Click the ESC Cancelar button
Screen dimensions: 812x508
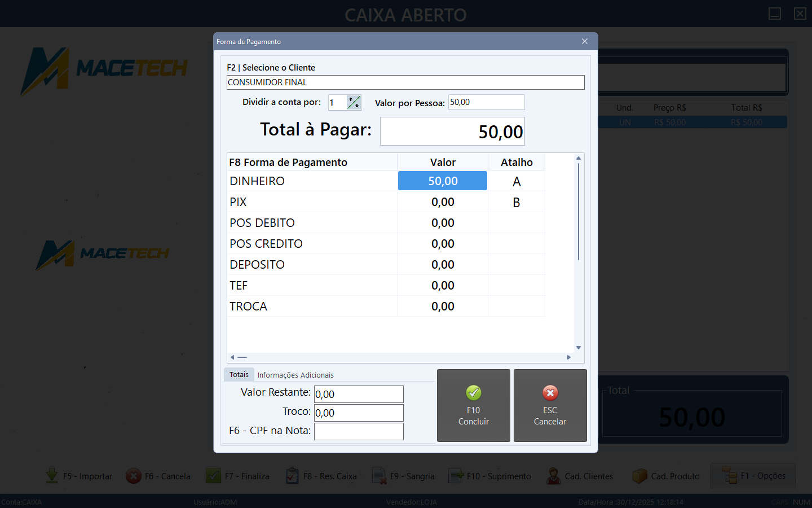click(x=550, y=406)
